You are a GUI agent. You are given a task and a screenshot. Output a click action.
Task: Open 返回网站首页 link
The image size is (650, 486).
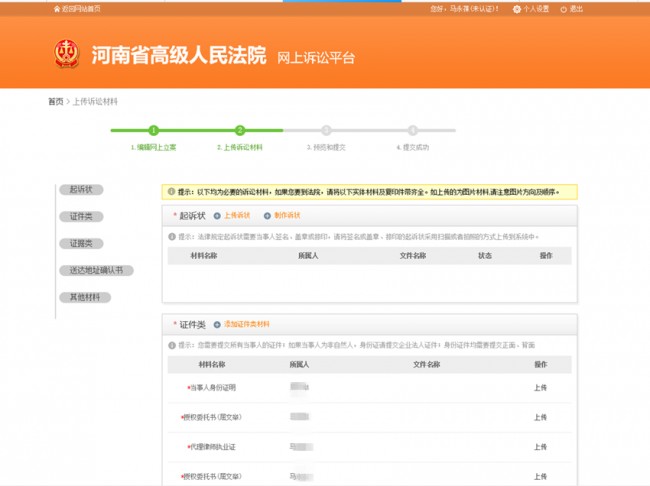click(x=81, y=9)
